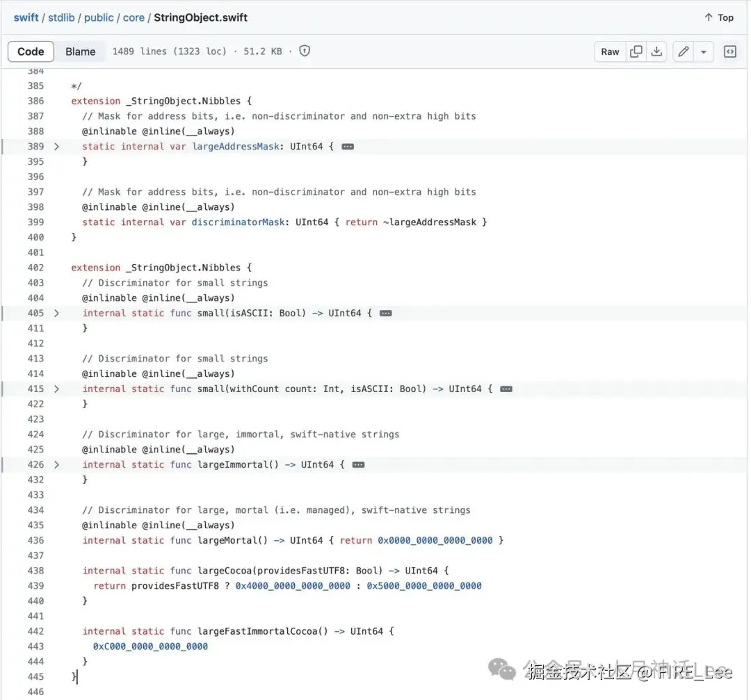Select line number 399
Image resolution: width=751 pixels, height=700 pixels.
click(x=35, y=222)
